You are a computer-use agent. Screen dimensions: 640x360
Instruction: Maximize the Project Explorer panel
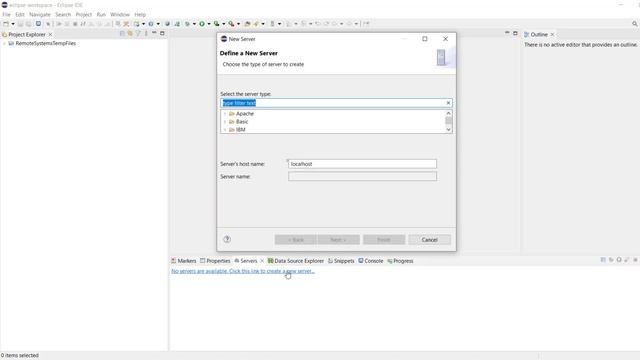coord(162,33)
